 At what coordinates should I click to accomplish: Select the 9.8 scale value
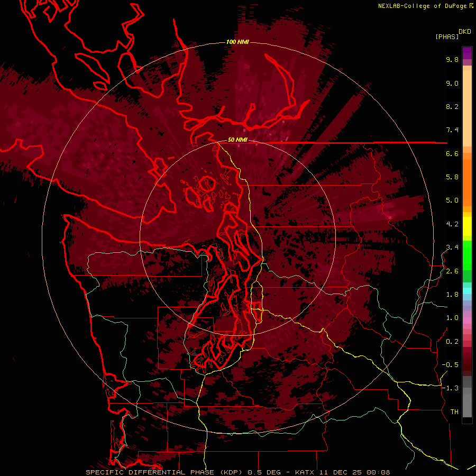452,59
